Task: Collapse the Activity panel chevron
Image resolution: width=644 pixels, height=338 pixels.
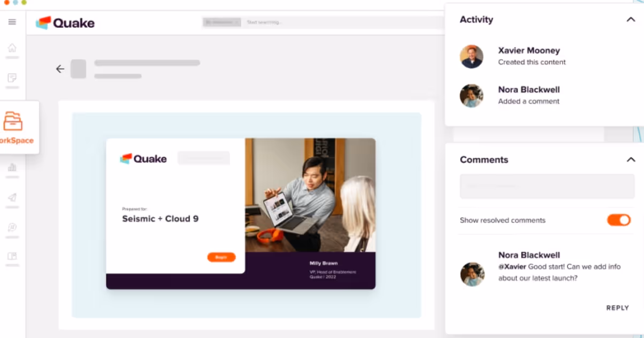Action: (631, 19)
